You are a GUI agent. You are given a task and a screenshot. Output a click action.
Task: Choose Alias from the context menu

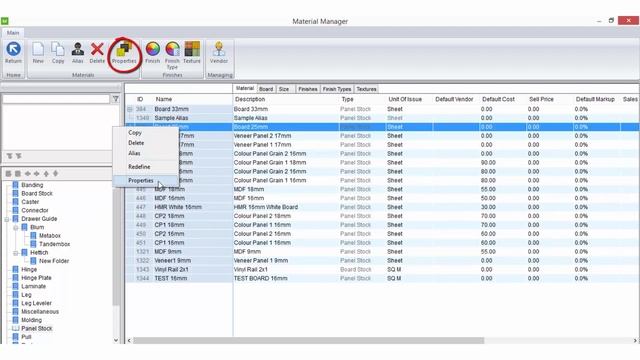pyautogui.click(x=134, y=153)
